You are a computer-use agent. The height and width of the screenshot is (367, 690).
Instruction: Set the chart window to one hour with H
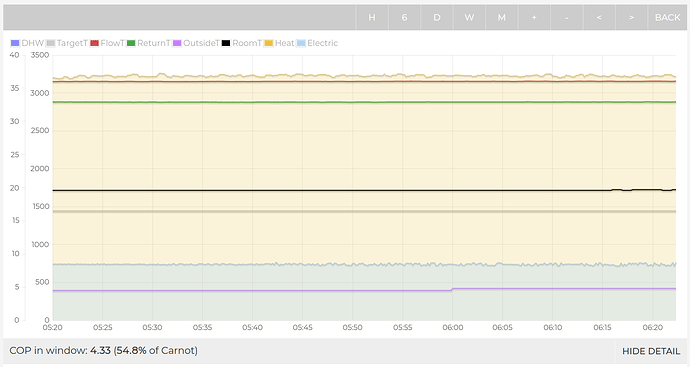(x=372, y=18)
